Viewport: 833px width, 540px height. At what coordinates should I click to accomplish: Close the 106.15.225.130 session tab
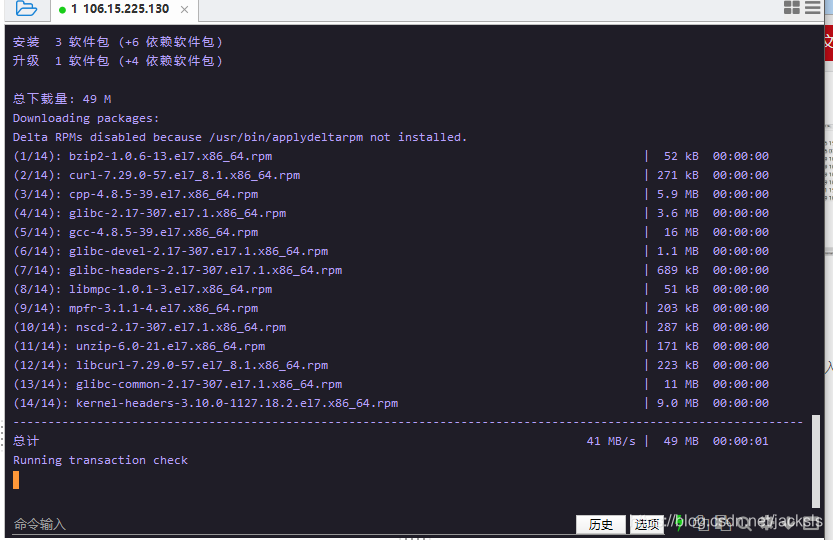pyautogui.click(x=184, y=10)
